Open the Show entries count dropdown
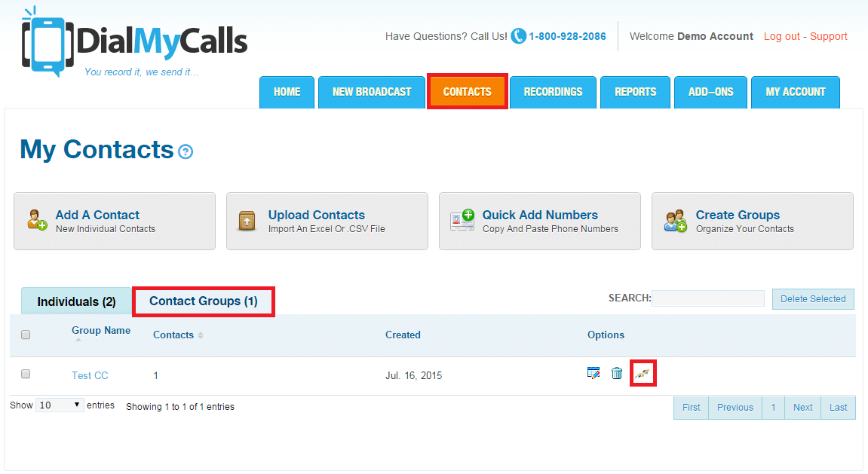 coord(60,405)
